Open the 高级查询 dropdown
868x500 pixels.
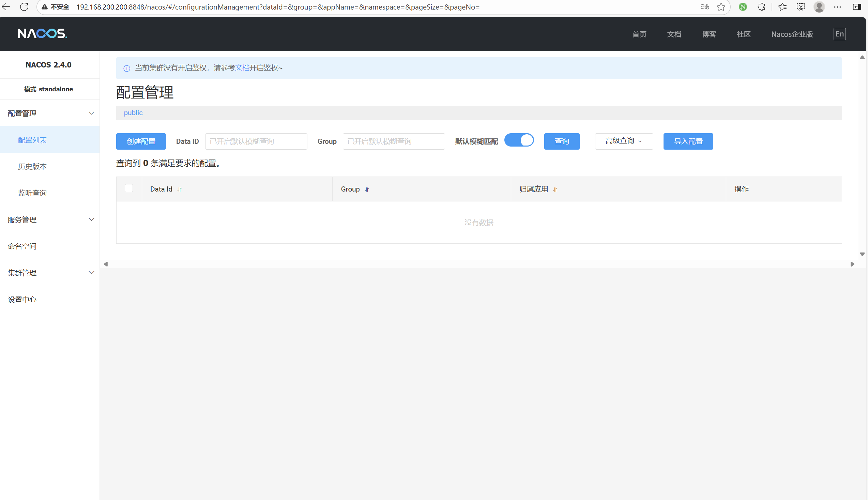pos(624,141)
